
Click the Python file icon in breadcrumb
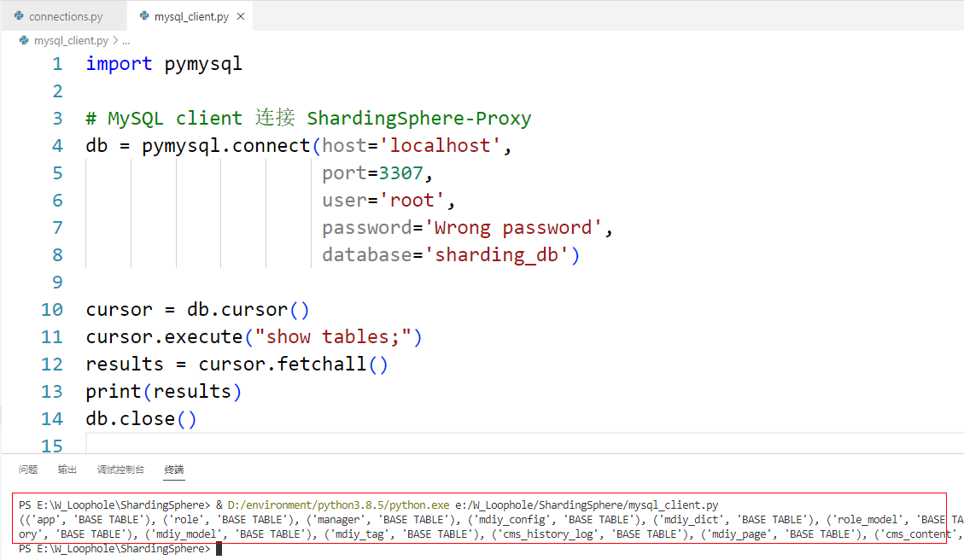pyautogui.click(x=24, y=40)
